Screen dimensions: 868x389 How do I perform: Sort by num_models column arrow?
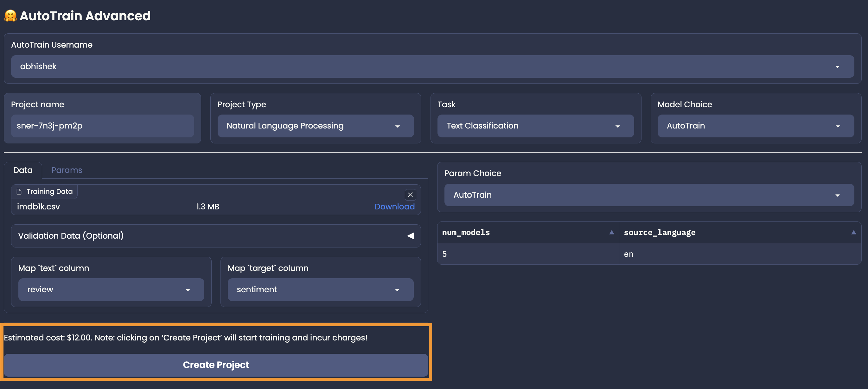pos(611,233)
